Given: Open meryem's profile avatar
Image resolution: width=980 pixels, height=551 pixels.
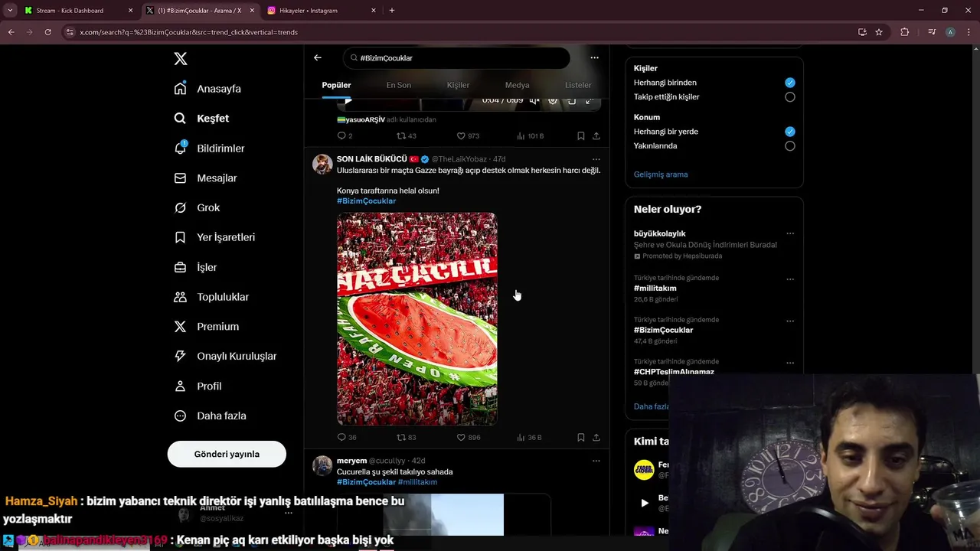Looking at the screenshot, I should [x=322, y=465].
